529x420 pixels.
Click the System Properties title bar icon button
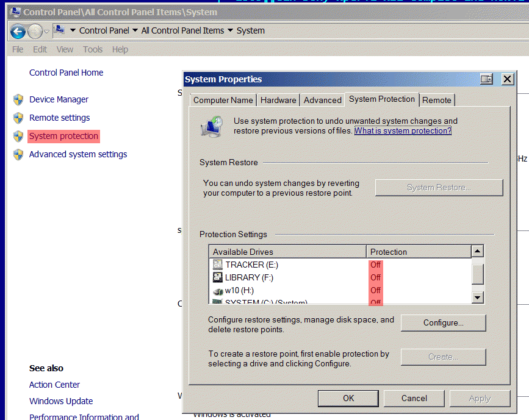(486, 79)
